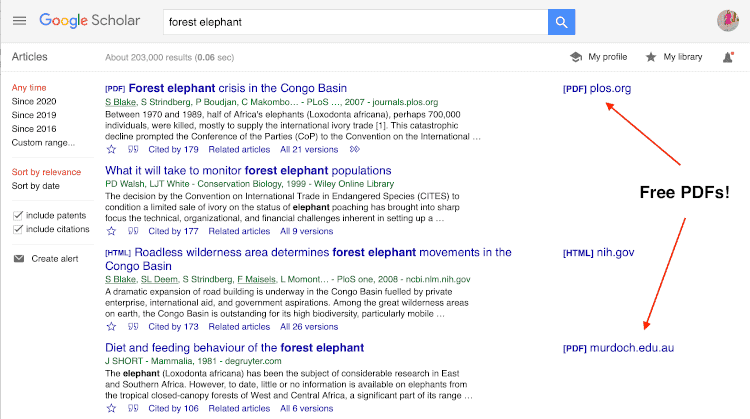The width and height of the screenshot is (750, 419).
Task: Open 'Diet and feeding behaviour of the forest elephant'
Action: pos(234,348)
